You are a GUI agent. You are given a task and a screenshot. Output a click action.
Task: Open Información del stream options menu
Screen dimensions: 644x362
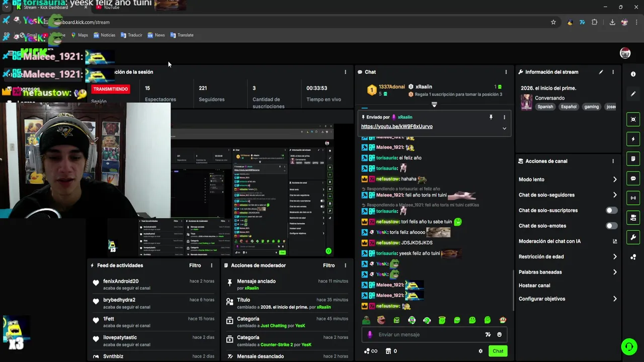[x=613, y=72]
